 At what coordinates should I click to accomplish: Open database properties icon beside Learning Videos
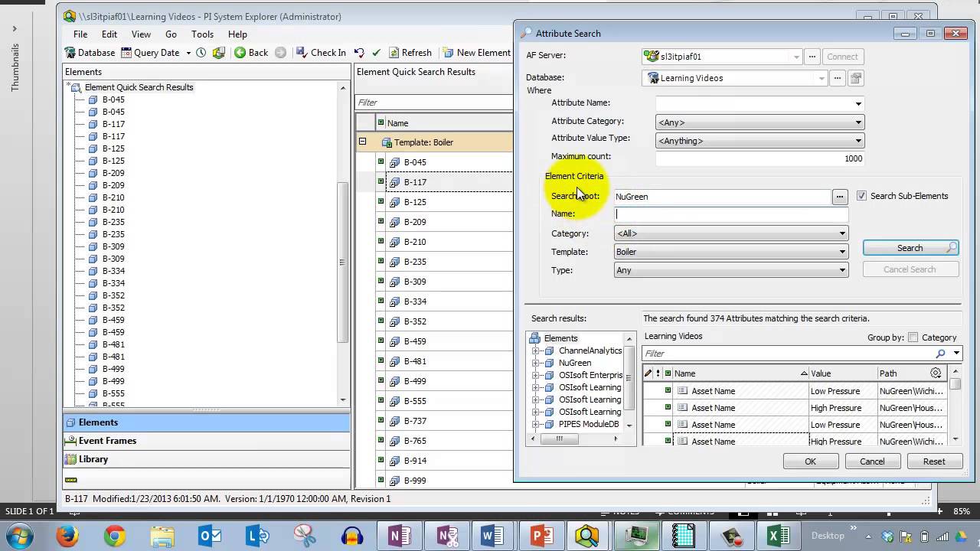click(x=856, y=78)
